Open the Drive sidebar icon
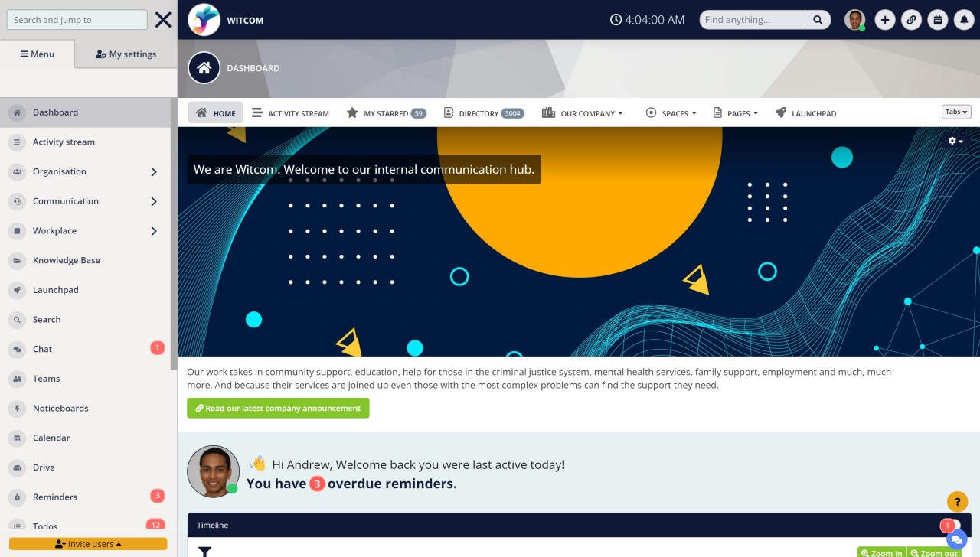This screenshot has width=980, height=557. coord(17,467)
